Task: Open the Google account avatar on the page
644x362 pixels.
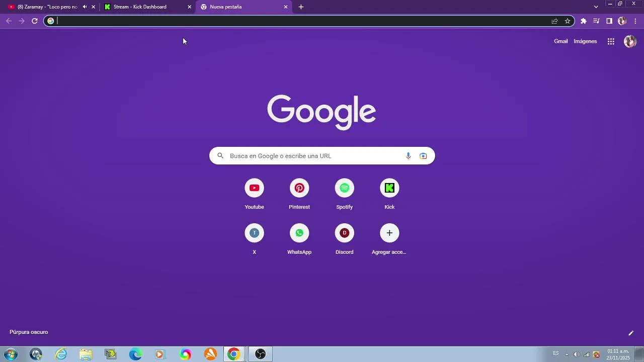Action: [x=630, y=42]
